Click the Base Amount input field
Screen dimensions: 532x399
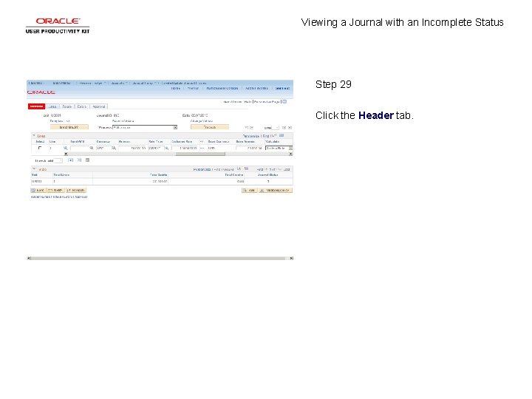pos(249,149)
